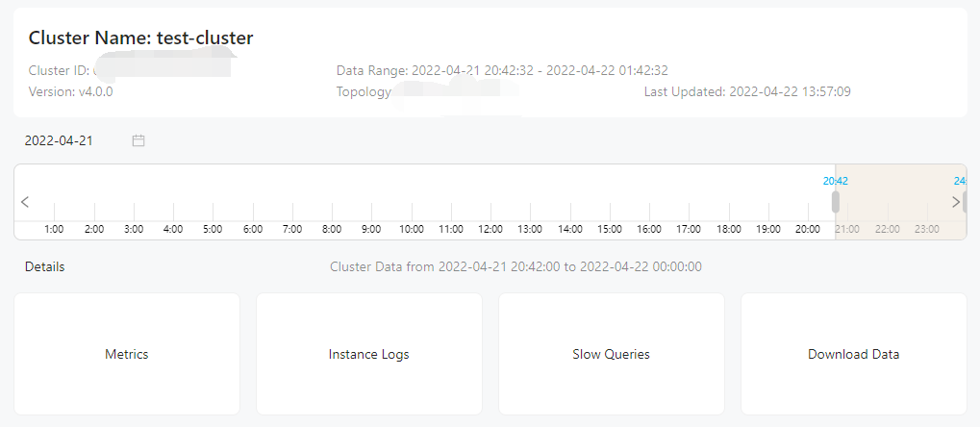Click the 18:00 mark on the timeline

tap(728, 230)
